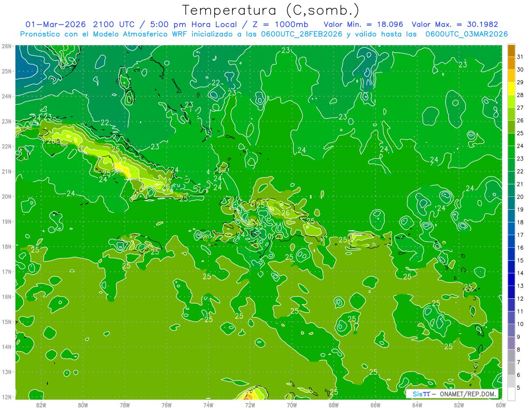Click the 62W longitude axis label
Viewport: 532px width, 411px height.
click(x=459, y=404)
